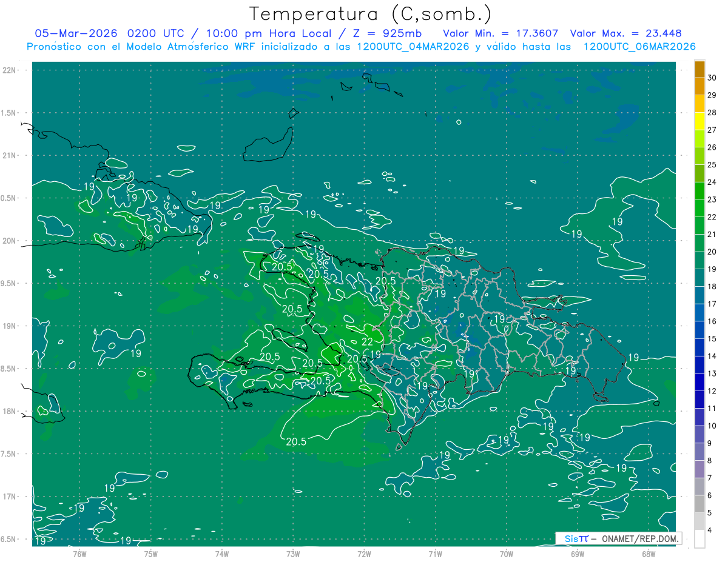Click the "17N" latitude axis label
The image size is (728, 562).
point(10,497)
